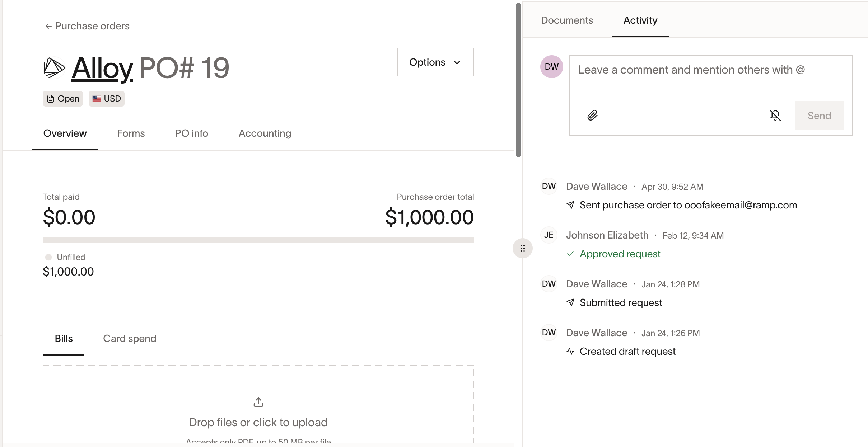Attach a file with the paperclip icon
Screen dimensions: 868x447
pyautogui.click(x=593, y=116)
